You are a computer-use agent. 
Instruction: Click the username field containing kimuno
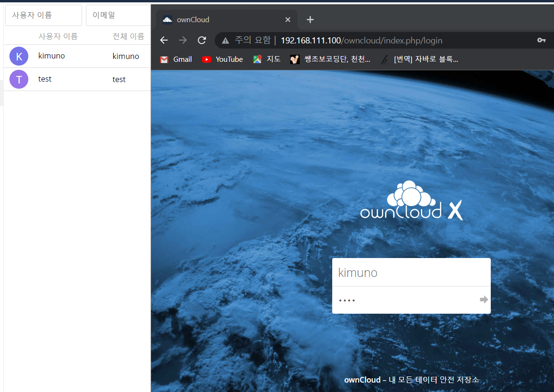pyautogui.click(x=411, y=272)
